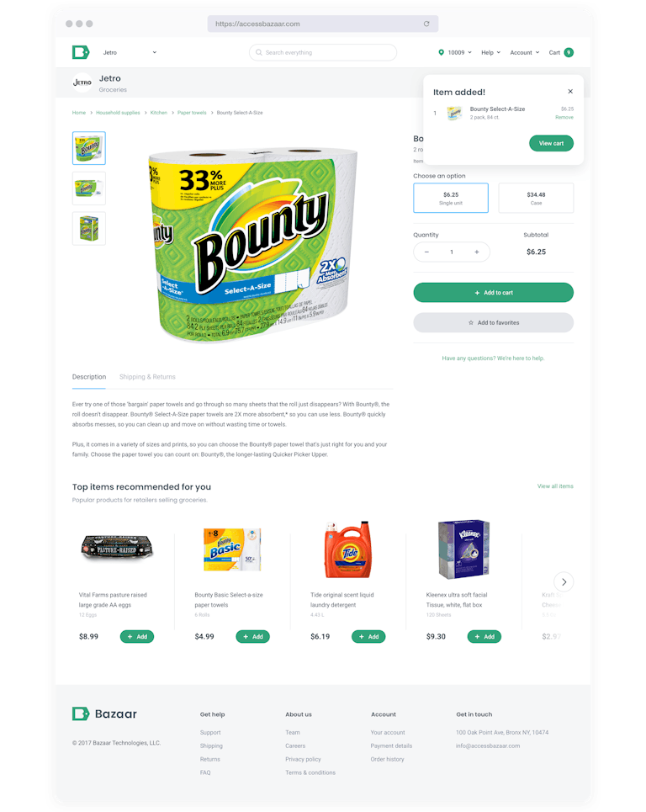This screenshot has height=812, width=646.
Task: Click the Search everything field
Action: (x=323, y=52)
